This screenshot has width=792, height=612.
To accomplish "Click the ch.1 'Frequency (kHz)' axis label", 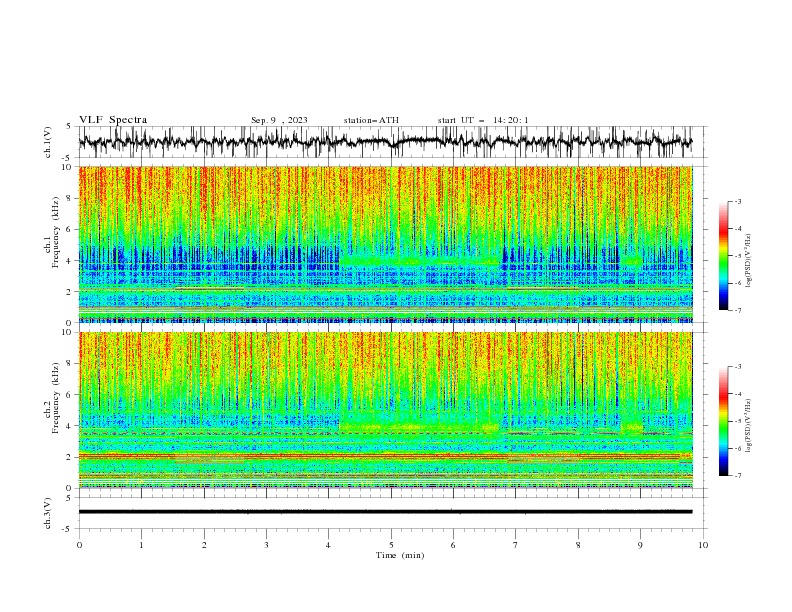I will click(55, 231).
